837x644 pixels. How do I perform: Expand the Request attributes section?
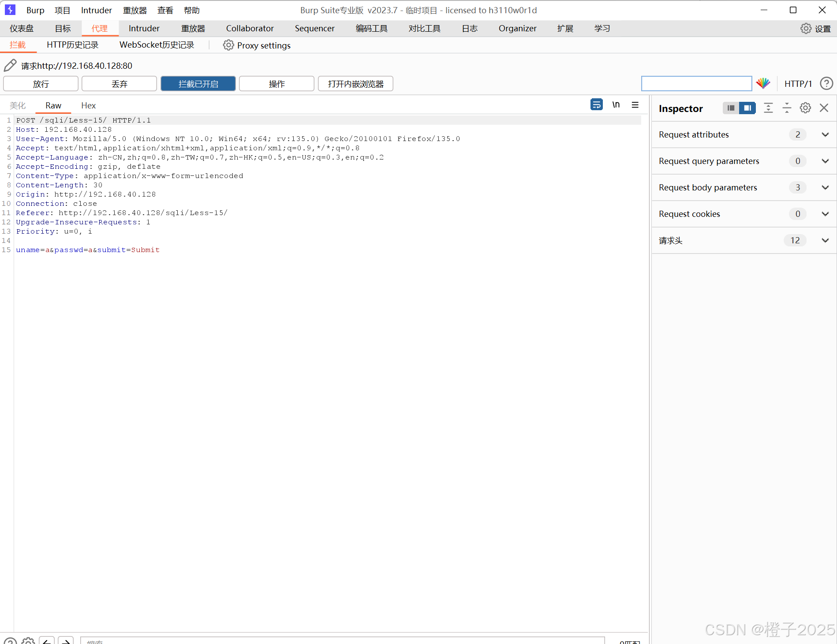coord(825,134)
